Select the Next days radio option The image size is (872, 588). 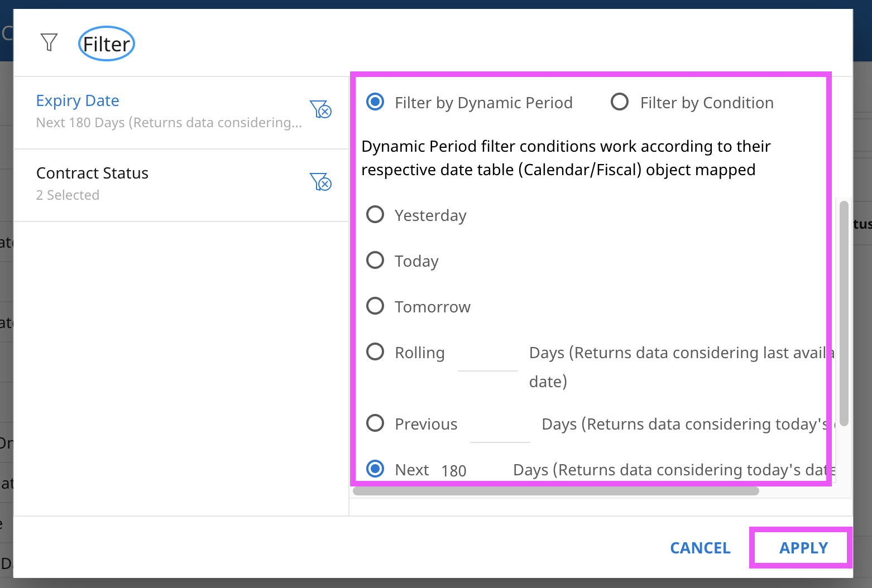pyautogui.click(x=375, y=469)
